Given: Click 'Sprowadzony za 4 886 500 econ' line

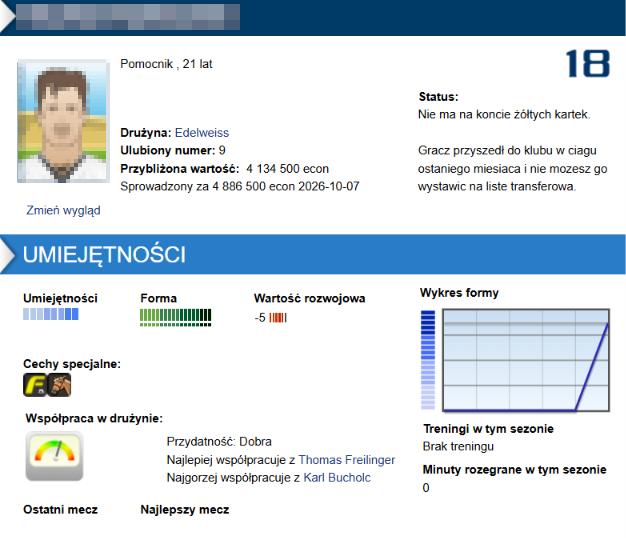Looking at the screenshot, I should [240, 186].
